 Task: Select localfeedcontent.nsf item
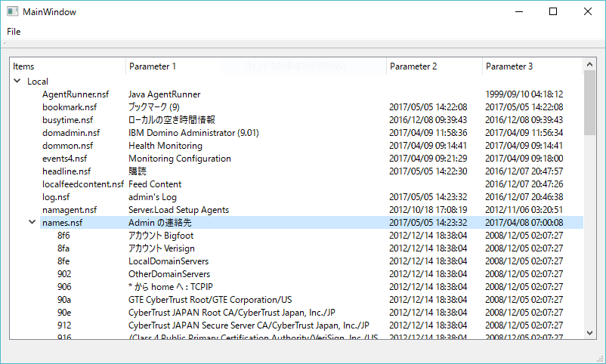coord(83,184)
